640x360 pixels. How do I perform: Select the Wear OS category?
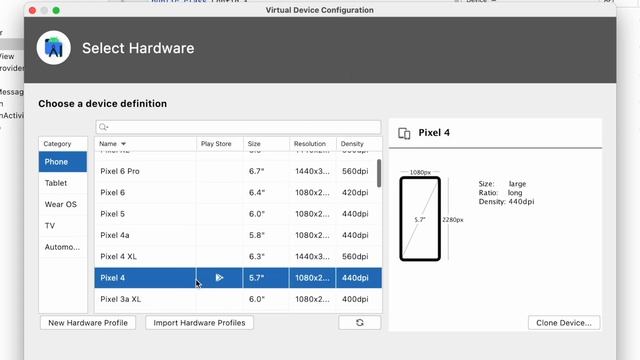(63, 204)
